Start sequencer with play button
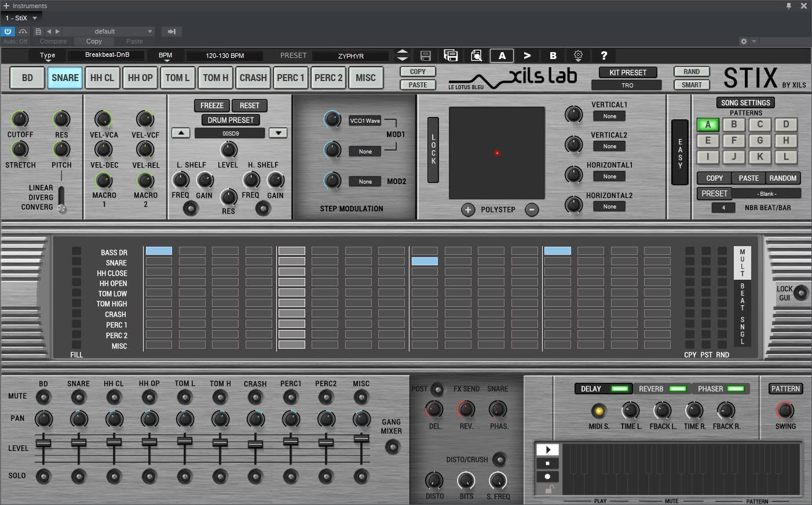The height and width of the screenshot is (505, 812). (x=548, y=449)
